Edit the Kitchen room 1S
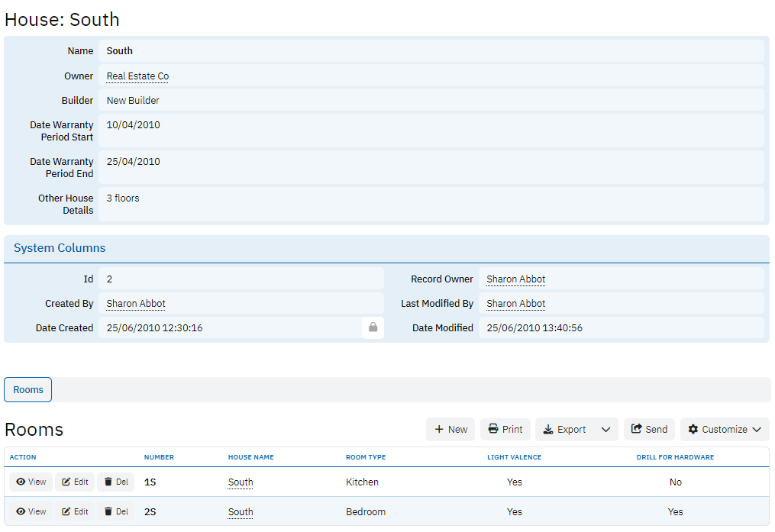The height and width of the screenshot is (532, 775). [75, 482]
